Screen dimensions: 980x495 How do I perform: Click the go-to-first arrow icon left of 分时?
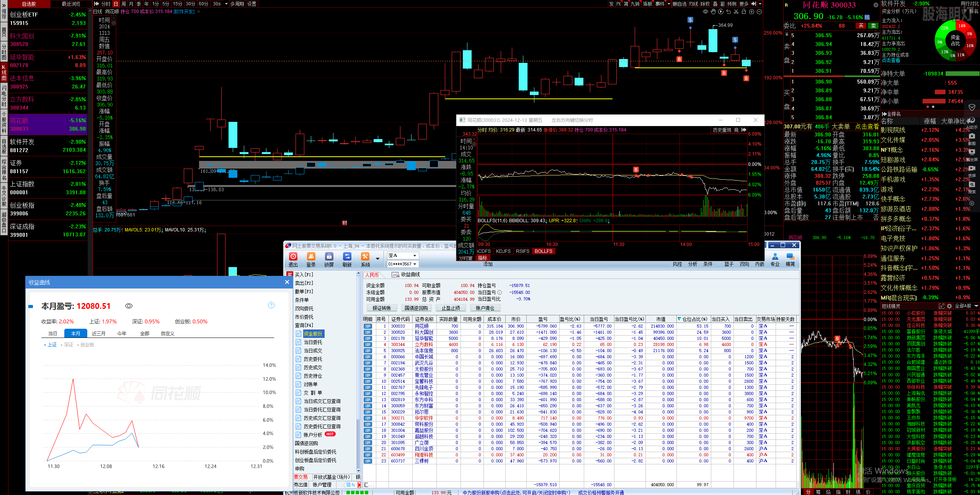click(96, 4)
